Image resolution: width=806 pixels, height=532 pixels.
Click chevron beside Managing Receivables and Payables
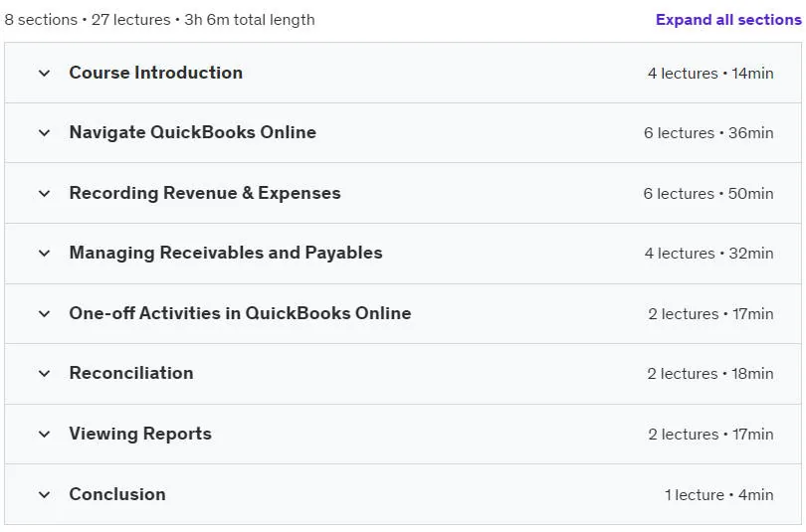point(44,254)
